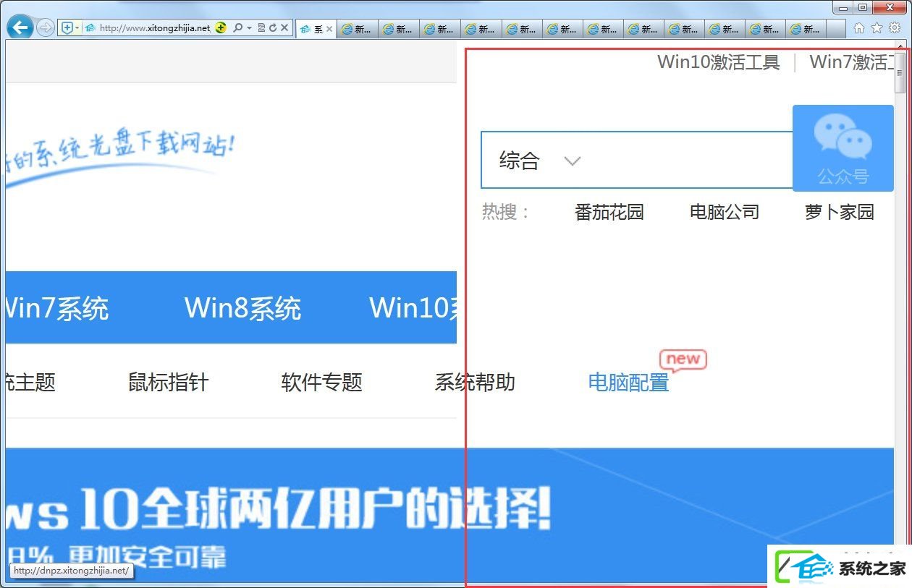Toggle the Compatibility View broken-page icon
The image size is (912, 588).
pyautogui.click(x=261, y=27)
